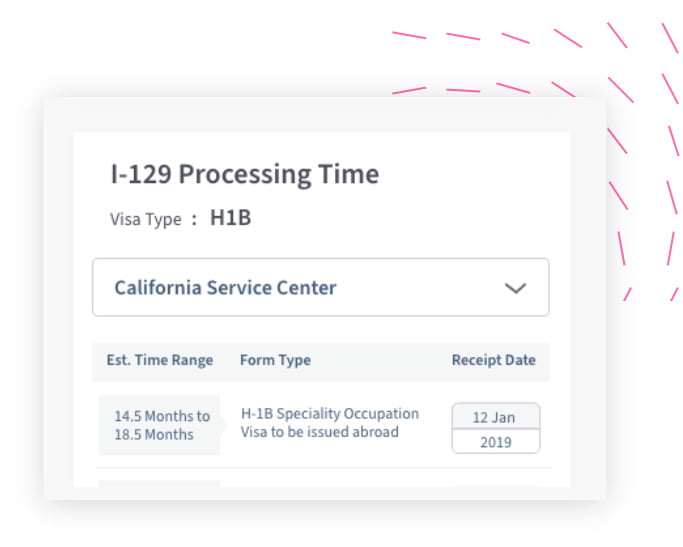Viewport: 683px width, 547px height.
Task: Click the 'Visa to be issued abroad' line
Action: 319,432
